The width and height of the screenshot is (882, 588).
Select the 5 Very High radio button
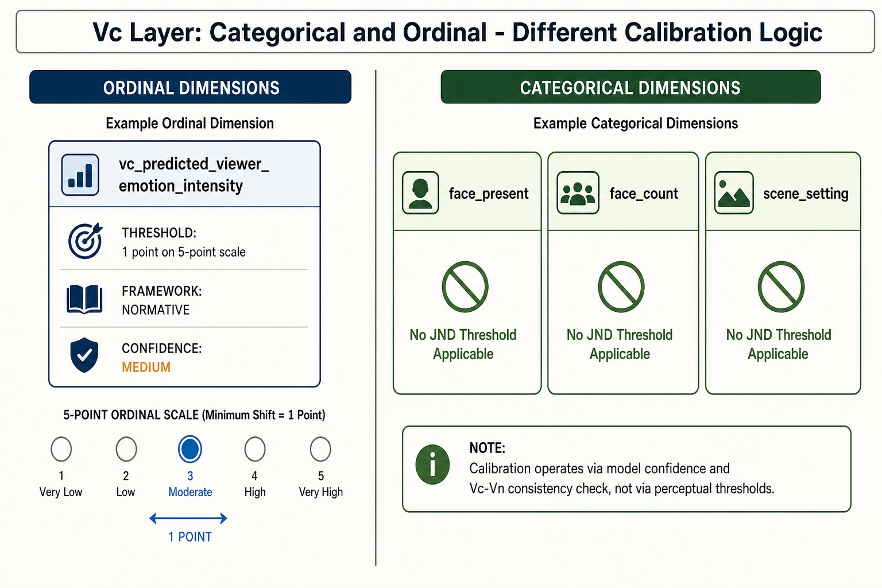click(320, 450)
